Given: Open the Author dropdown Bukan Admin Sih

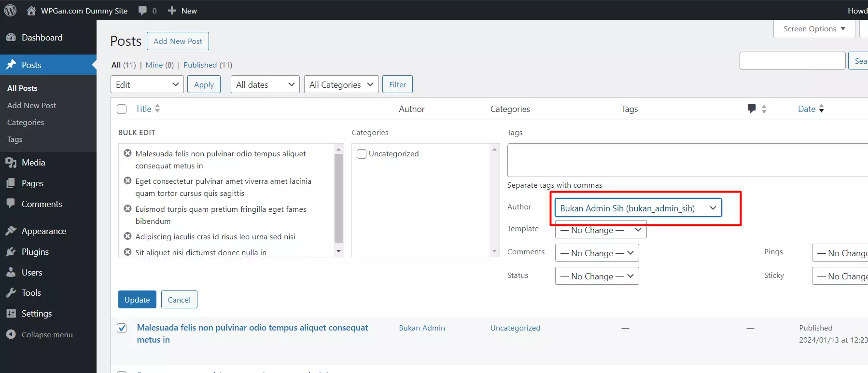Looking at the screenshot, I should click(x=638, y=207).
